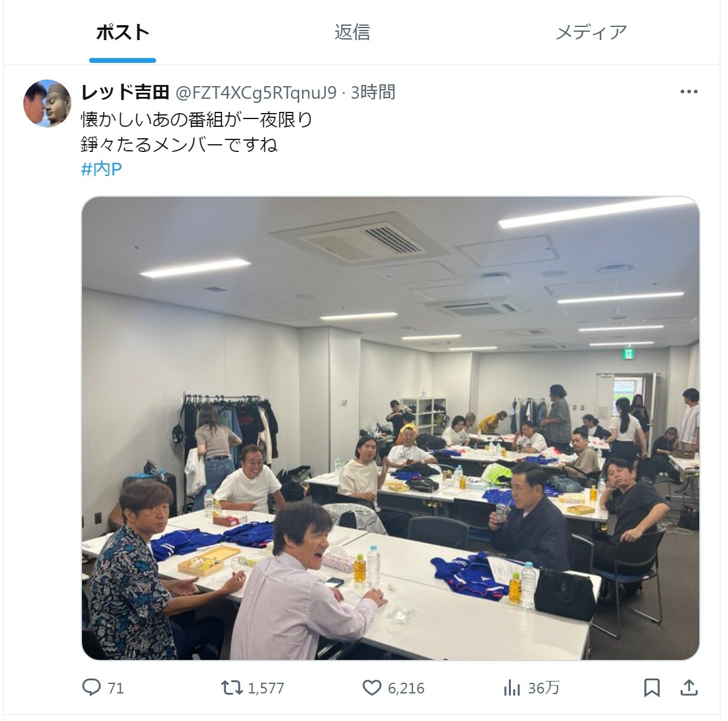The image size is (728, 721).
Task: Click the 71 replies count
Action: (116, 688)
